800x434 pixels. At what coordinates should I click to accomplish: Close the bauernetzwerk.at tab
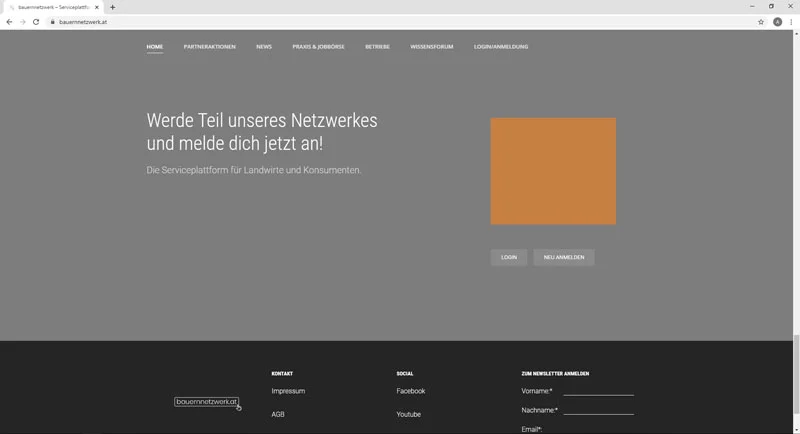click(97, 7)
